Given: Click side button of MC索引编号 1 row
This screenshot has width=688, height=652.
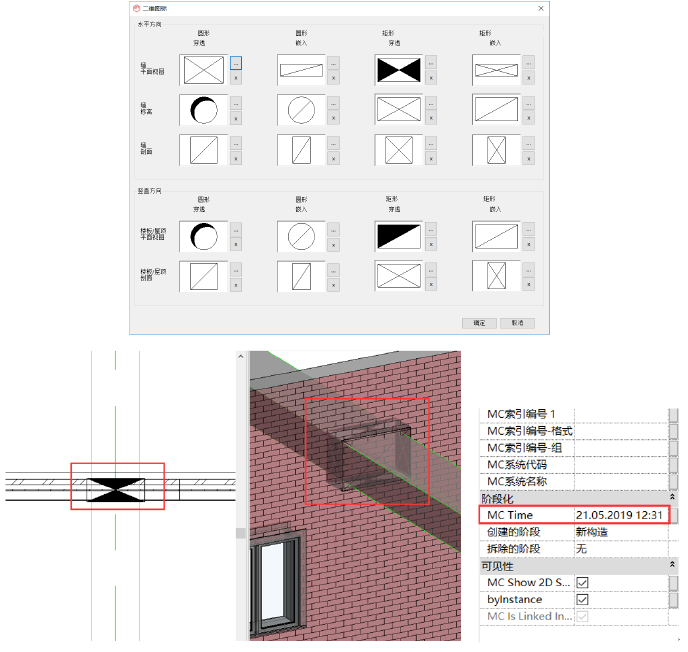Looking at the screenshot, I should pos(674,415).
